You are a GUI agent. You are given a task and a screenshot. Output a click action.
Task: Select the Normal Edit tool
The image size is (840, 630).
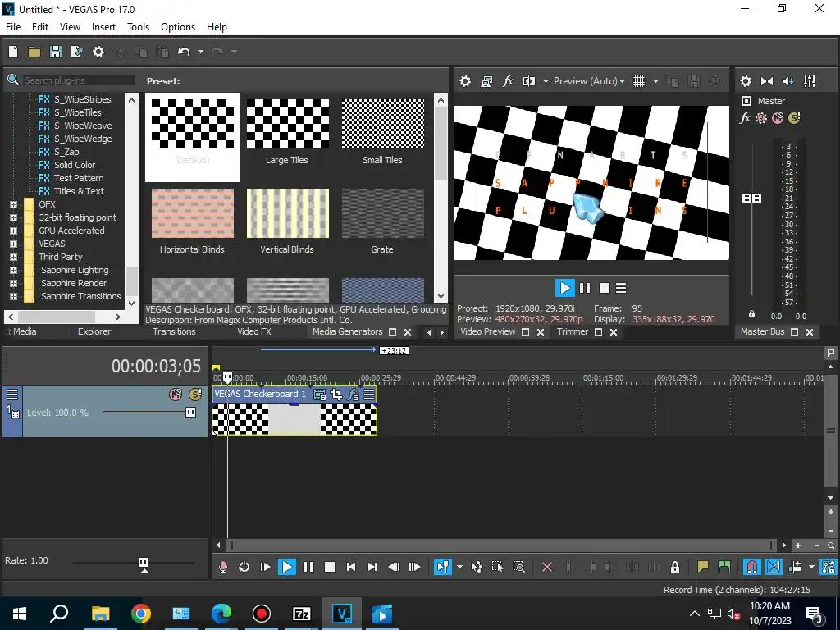tap(442, 567)
